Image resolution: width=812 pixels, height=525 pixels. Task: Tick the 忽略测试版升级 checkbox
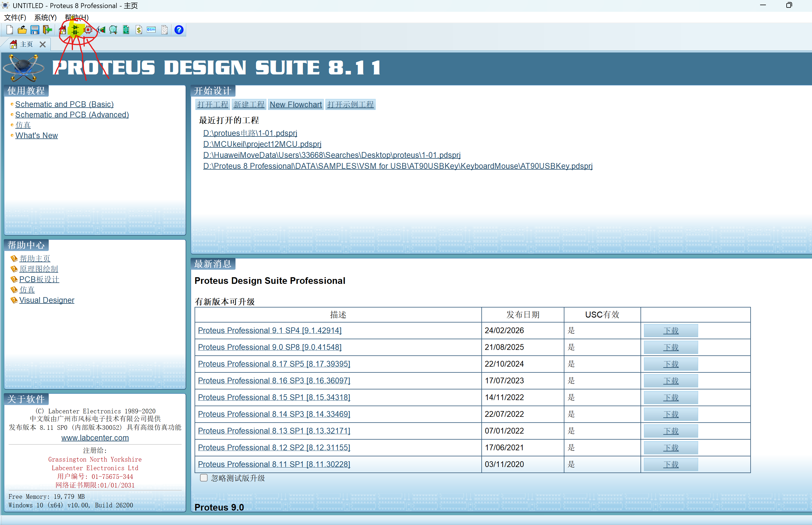[x=204, y=478]
